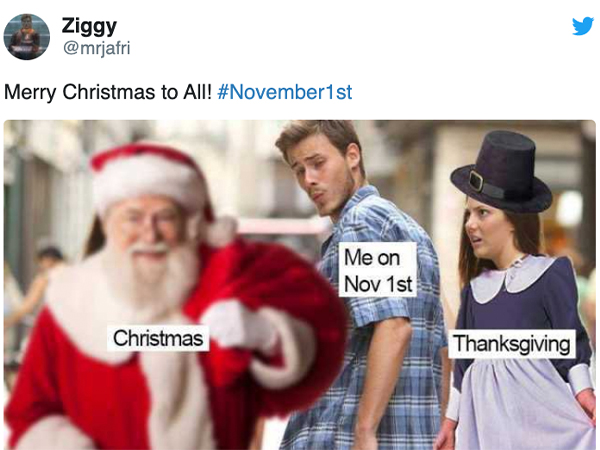
Task: Click the Twitter bird logo
Action: click(x=582, y=26)
